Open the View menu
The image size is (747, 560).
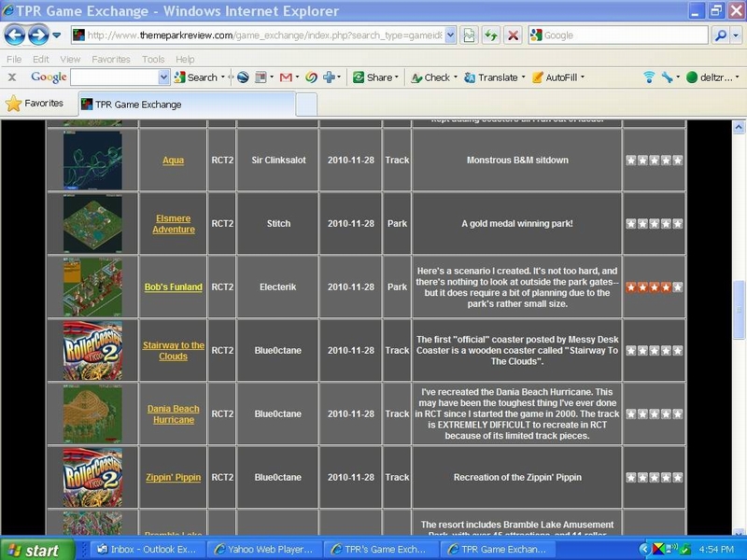[70, 59]
